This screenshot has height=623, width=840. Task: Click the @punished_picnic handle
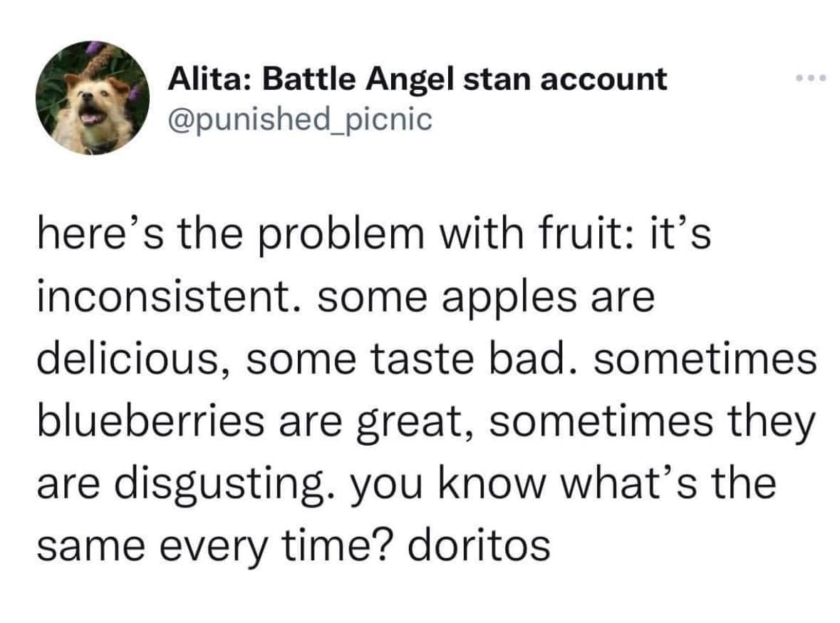click(299, 118)
